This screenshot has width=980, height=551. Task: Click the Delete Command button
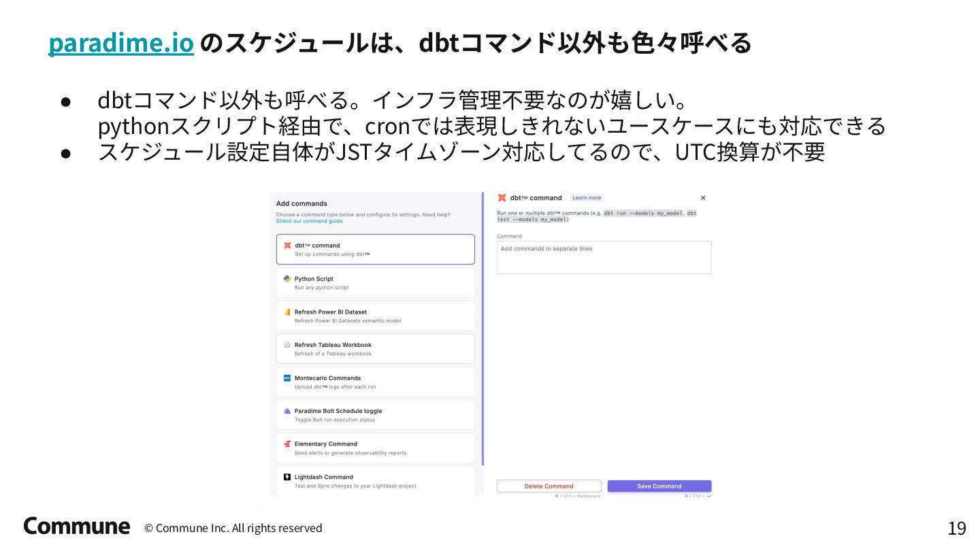coord(549,486)
